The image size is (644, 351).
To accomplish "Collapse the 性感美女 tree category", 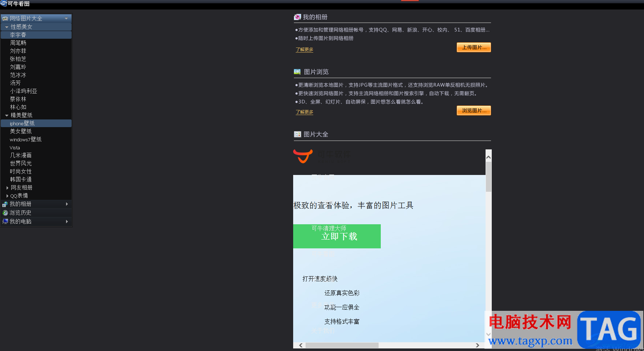I will [x=7, y=27].
